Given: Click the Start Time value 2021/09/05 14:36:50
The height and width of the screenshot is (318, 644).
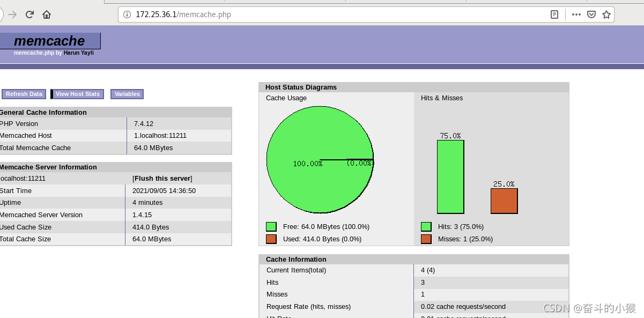Looking at the screenshot, I should pos(164,191).
